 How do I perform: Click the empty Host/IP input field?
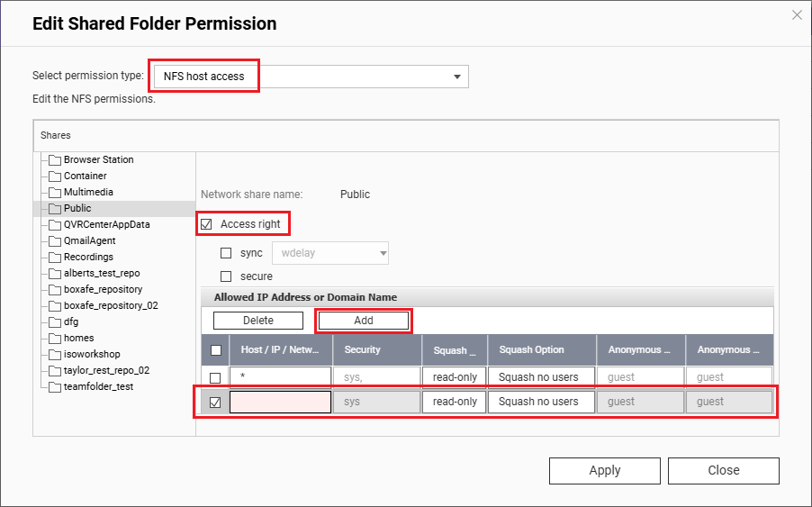pyautogui.click(x=280, y=402)
